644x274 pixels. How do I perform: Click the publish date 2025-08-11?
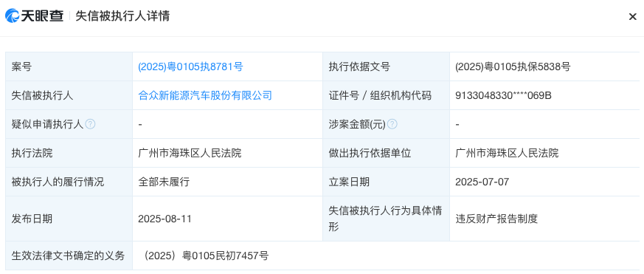[165, 219]
